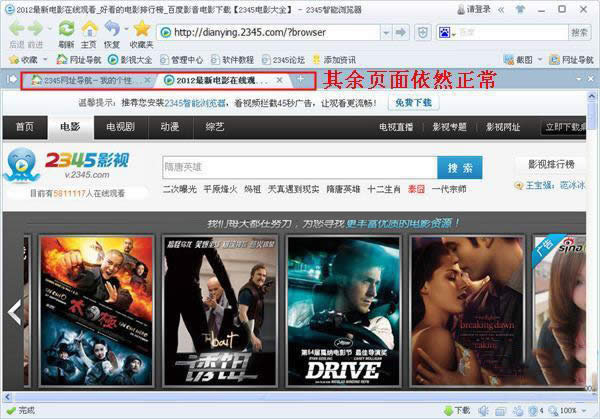Select the 电视剧 navigation tab
This screenshot has width=600, height=419.
121,127
